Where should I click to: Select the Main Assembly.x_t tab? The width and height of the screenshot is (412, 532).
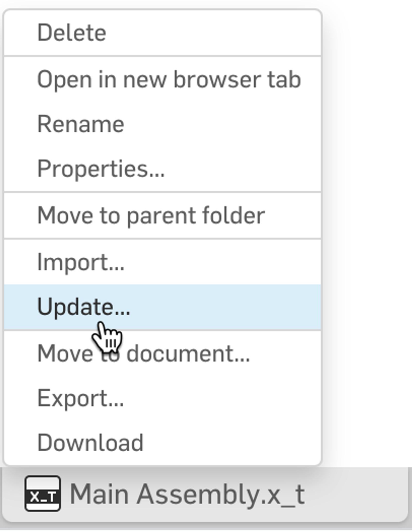[187, 494]
